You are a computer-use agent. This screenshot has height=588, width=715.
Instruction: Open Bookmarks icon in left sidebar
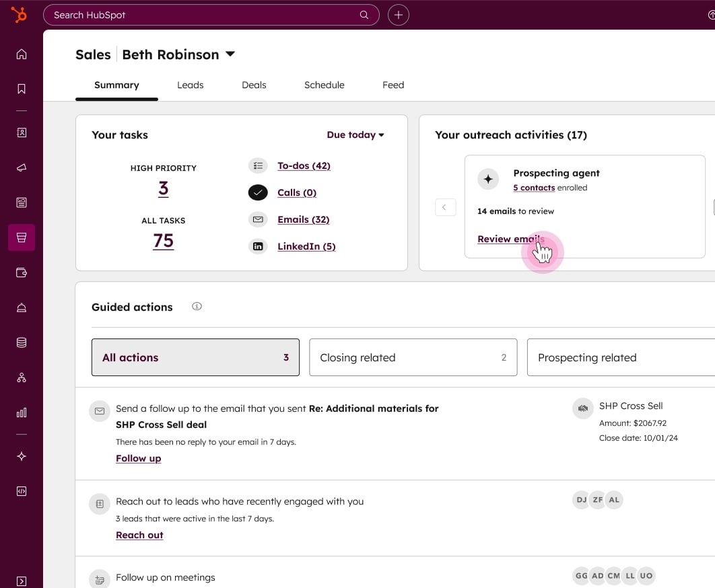[22, 89]
